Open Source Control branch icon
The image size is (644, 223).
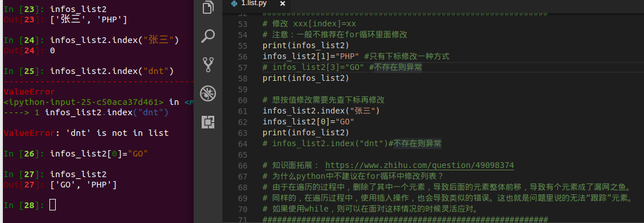click(x=208, y=65)
